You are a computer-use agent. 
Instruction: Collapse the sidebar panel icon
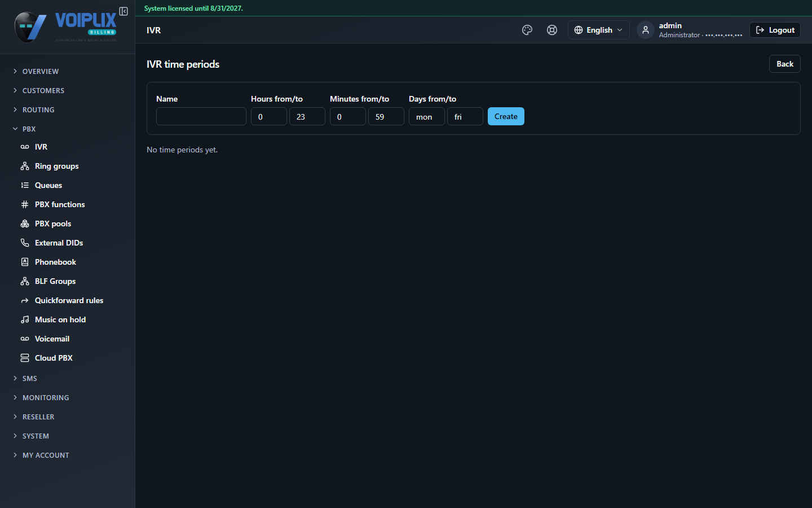123,11
